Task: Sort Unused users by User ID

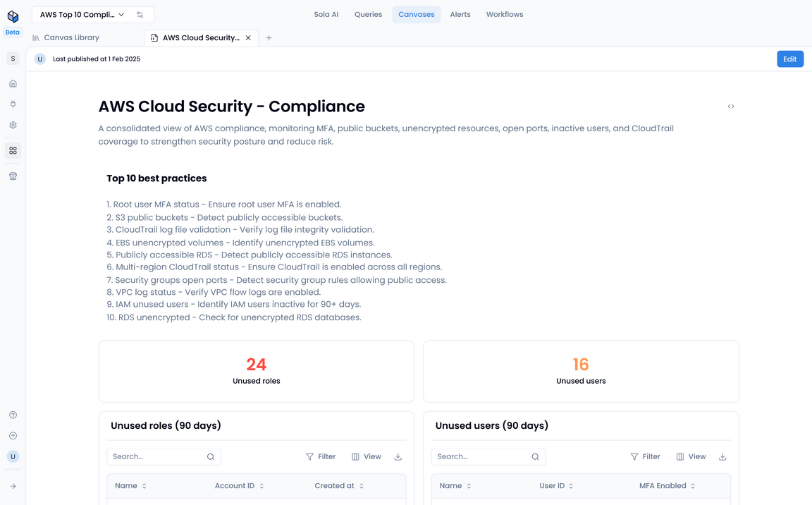Action: click(556, 485)
